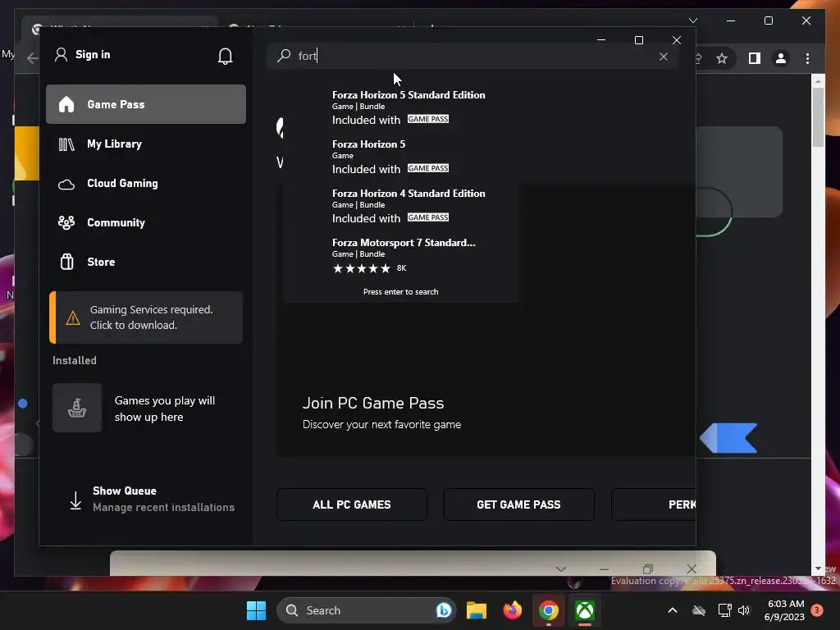Image resolution: width=840 pixels, height=630 pixels.
Task: Click the Xbox app taskbar icon
Action: (x=584, y=610)
